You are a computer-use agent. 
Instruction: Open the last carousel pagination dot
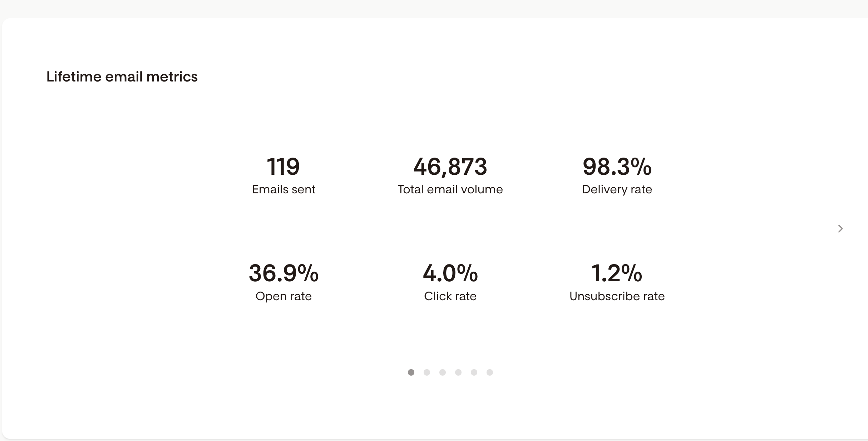click(490, 372)
